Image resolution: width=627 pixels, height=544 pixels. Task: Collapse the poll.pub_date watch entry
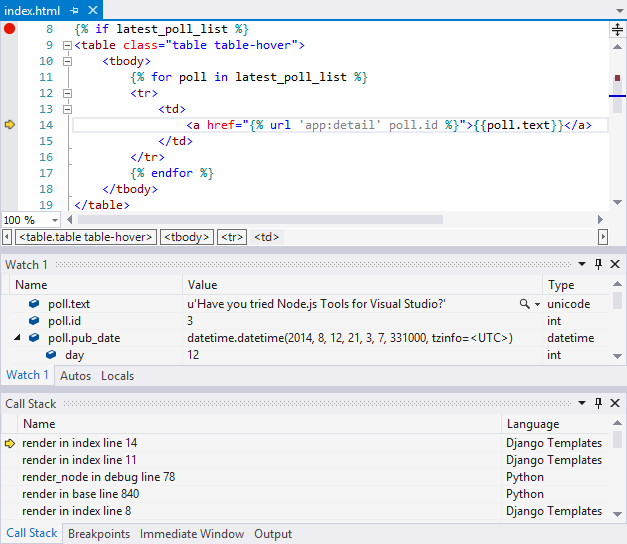[18, 338]
